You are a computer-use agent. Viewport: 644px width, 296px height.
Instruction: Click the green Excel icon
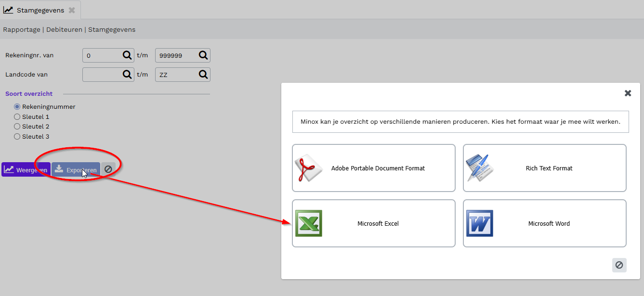(309, 223)
